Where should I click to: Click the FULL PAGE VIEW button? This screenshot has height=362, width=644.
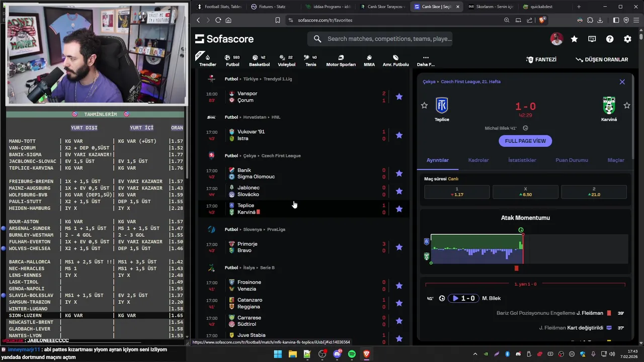click(x=525, y=141)
